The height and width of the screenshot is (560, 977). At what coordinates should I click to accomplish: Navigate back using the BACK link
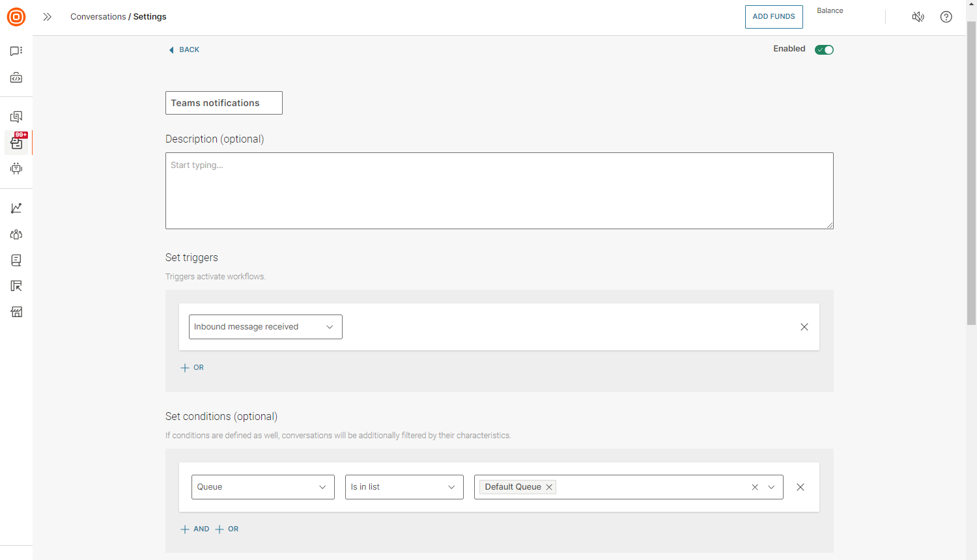coord(184,49)
